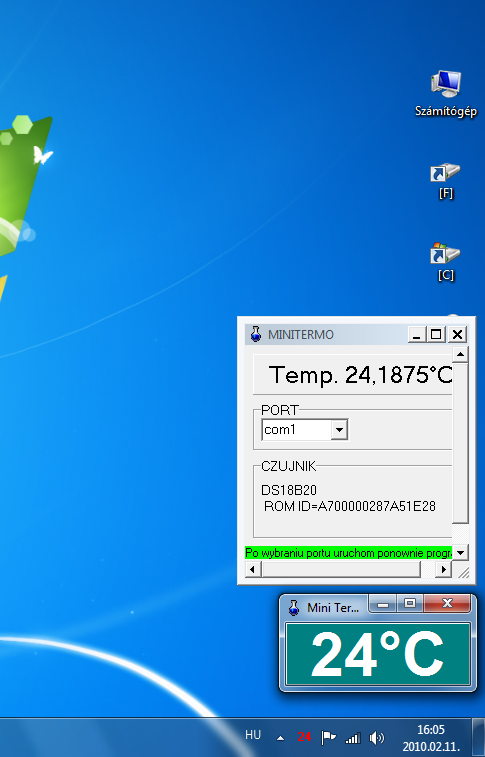Click the MINITERMO vertical scrollbar up arrow
Screen dimensions: 485x757
point(460,355)
